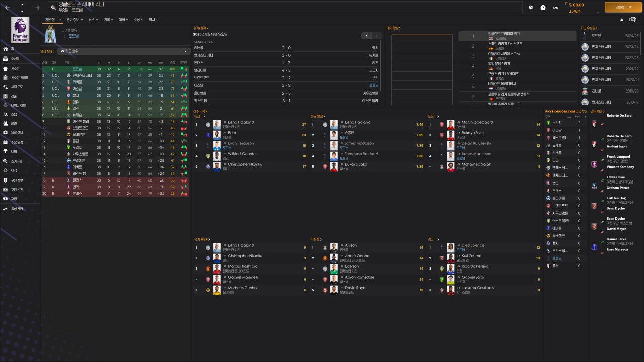Show previous match day results
644x362 pixels.
(x=367, y=36)
